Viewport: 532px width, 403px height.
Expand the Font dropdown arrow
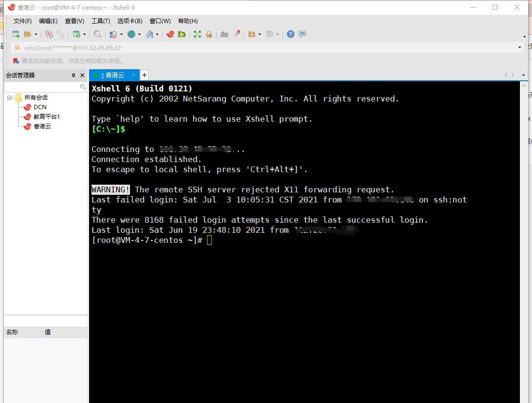coord(157,34)
